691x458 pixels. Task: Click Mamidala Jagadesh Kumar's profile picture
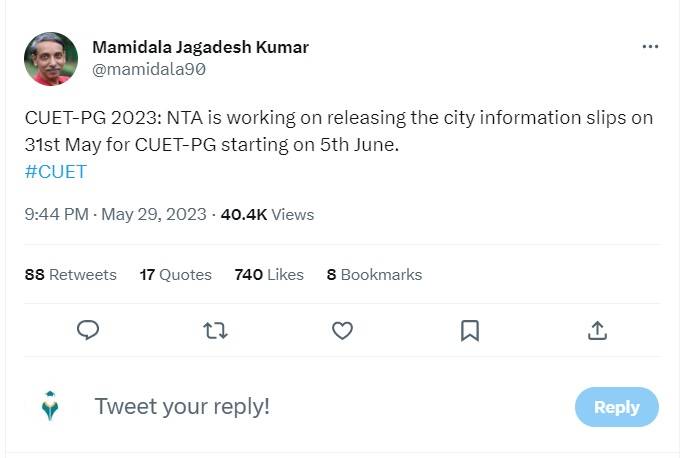[x=50, y=59]
